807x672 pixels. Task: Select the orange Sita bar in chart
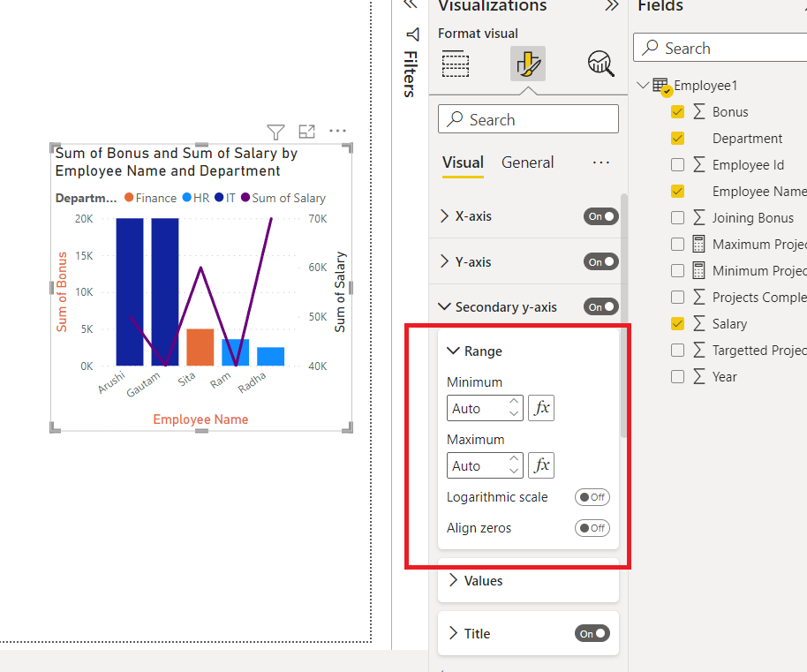coord(200,347)
